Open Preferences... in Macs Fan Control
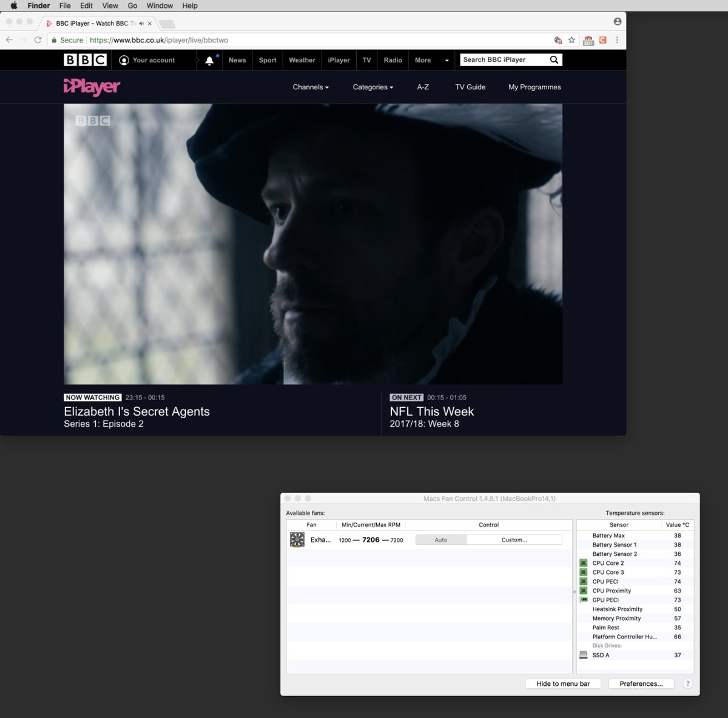Image resolution: width=728 pixels, height=718 pixels. 641,683
